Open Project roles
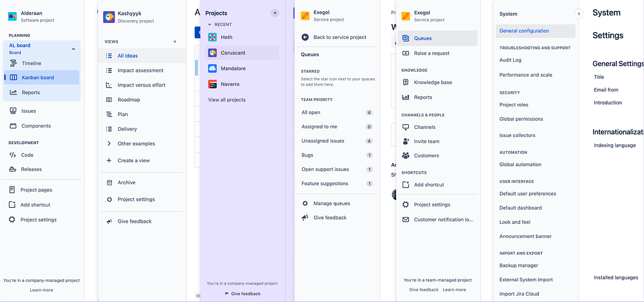Image resolution: width=644 pixels, height=302 pixels. (x=514, y=105)
